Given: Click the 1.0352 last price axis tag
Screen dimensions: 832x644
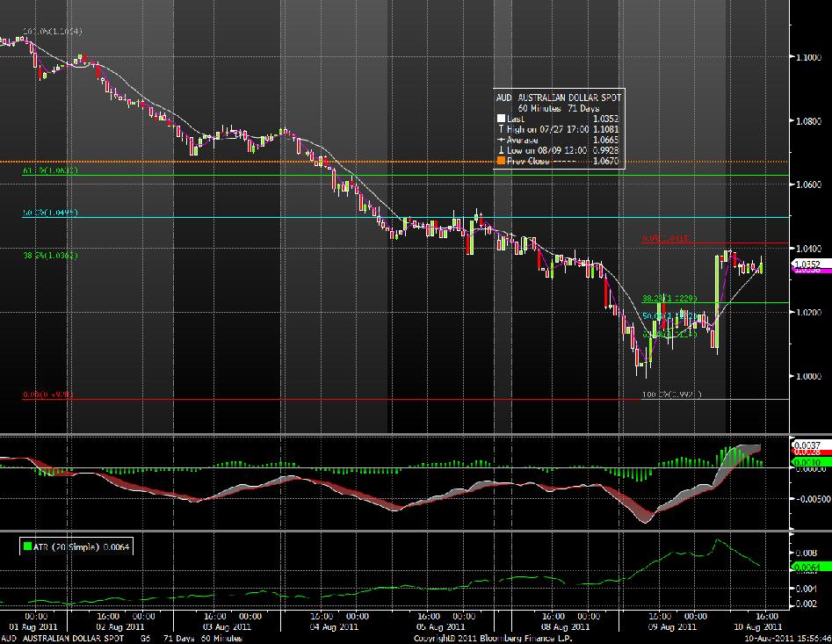Looking at the screenshot, I should point(808,264).
